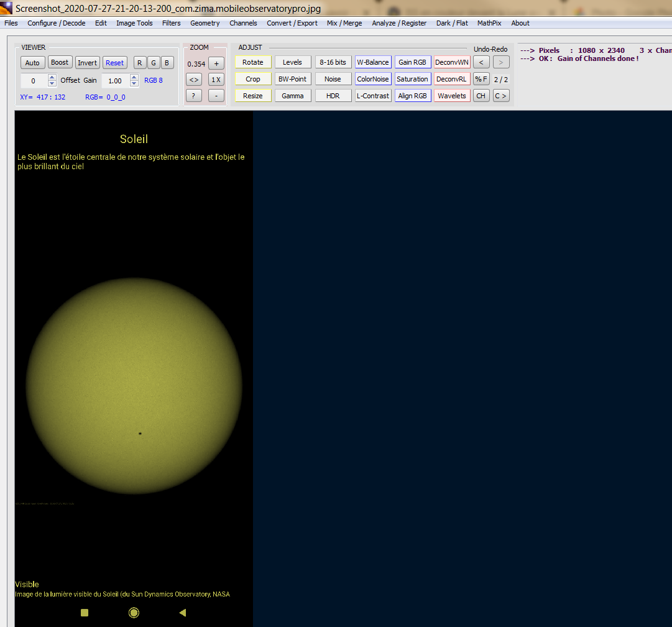Click the Android back triangle in image

point(183,613)
